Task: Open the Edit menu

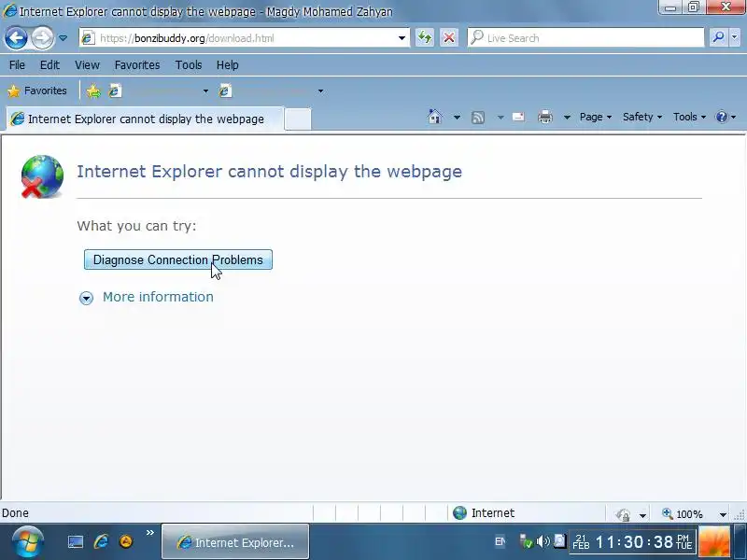Action: tap(49, 64)
